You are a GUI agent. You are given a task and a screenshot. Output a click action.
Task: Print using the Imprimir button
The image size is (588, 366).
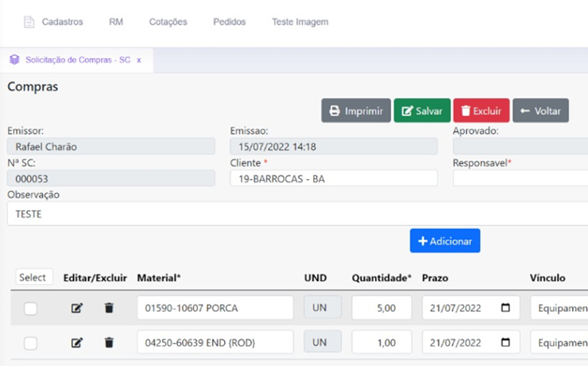355,111
